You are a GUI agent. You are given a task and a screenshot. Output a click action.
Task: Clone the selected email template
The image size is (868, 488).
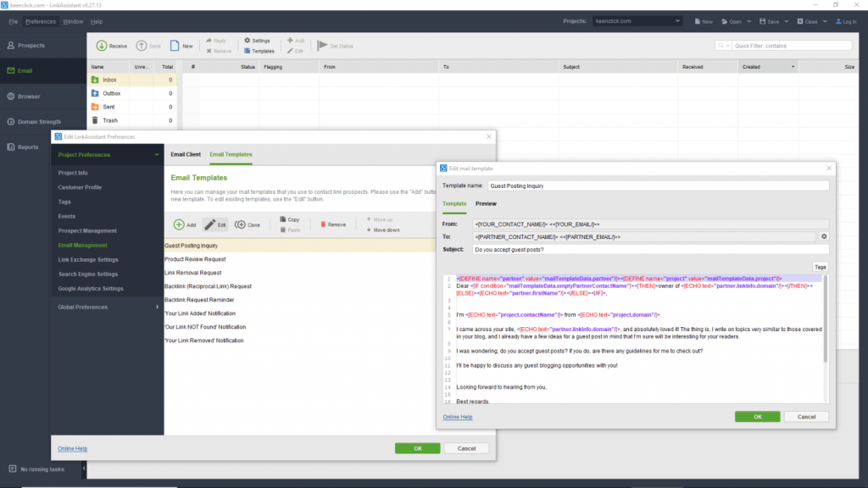click(x=248, y=225)
